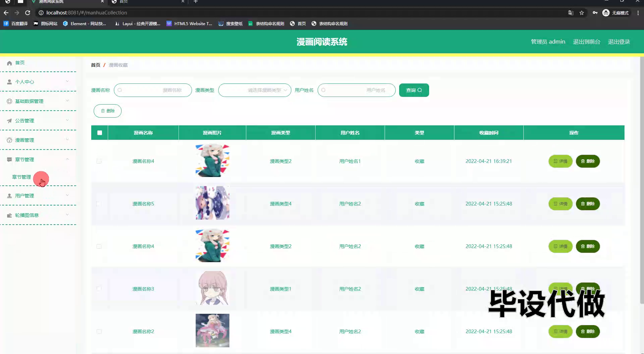Click site info icon beside localhost URL

pyautogui.click(x=41, y=13)
